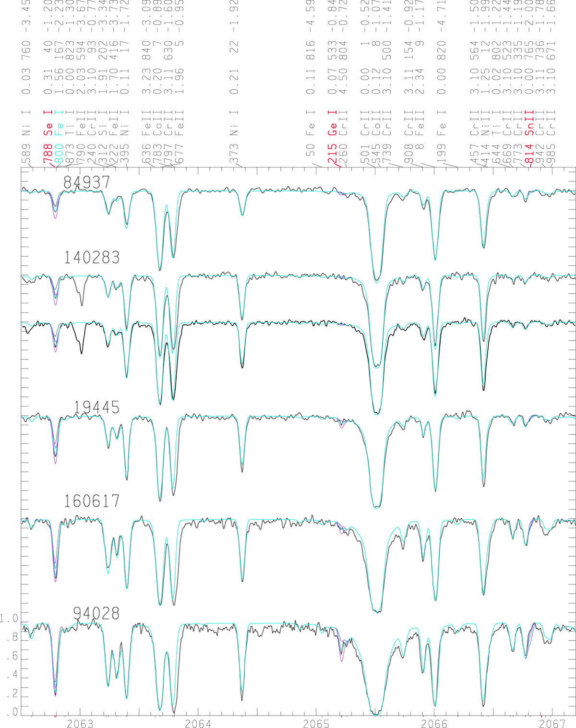Select the 160617 spectrum label
Viewport: 576px width, 728px height.
point(92,501)
